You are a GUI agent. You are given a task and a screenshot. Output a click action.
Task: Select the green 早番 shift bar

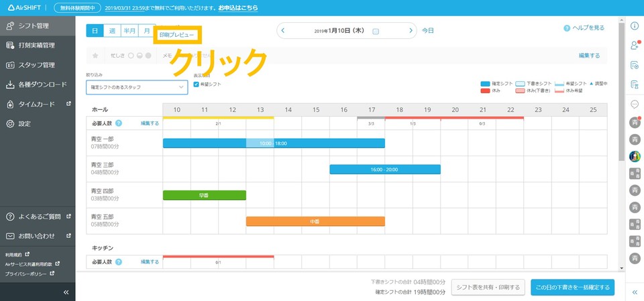[205, 196]
